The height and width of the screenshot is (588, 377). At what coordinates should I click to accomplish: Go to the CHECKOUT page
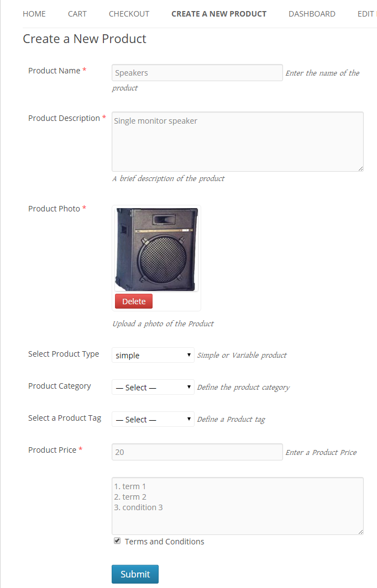129,13
